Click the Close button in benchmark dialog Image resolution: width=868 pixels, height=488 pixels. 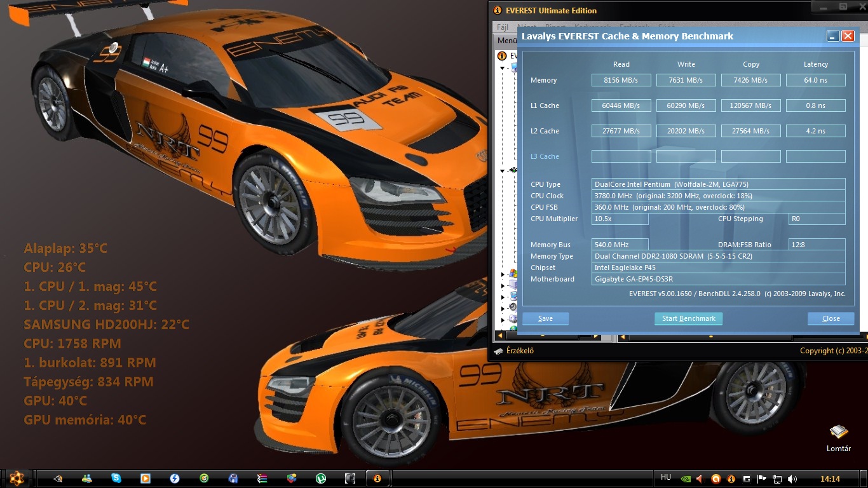[831, 318]
